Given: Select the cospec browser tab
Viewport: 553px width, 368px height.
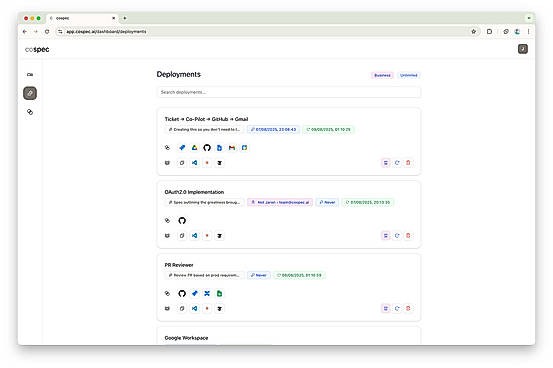Looking at the screenshot, I should [x=83, y=18].
